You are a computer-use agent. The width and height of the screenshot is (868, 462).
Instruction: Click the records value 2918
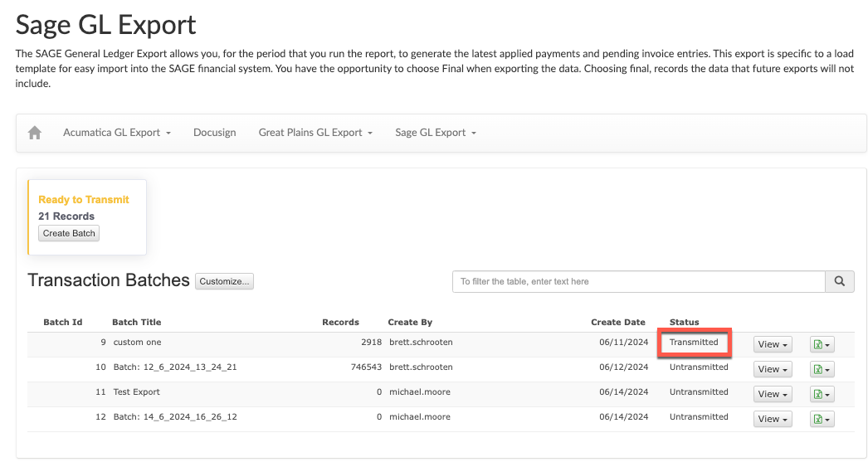[x=372, y=343]
